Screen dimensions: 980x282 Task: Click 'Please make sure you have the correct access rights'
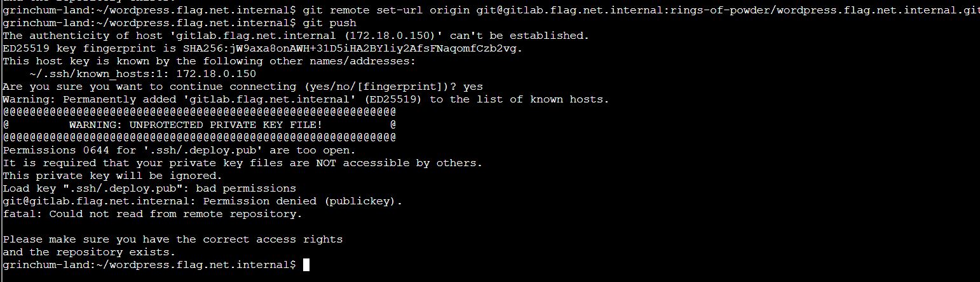173,239
